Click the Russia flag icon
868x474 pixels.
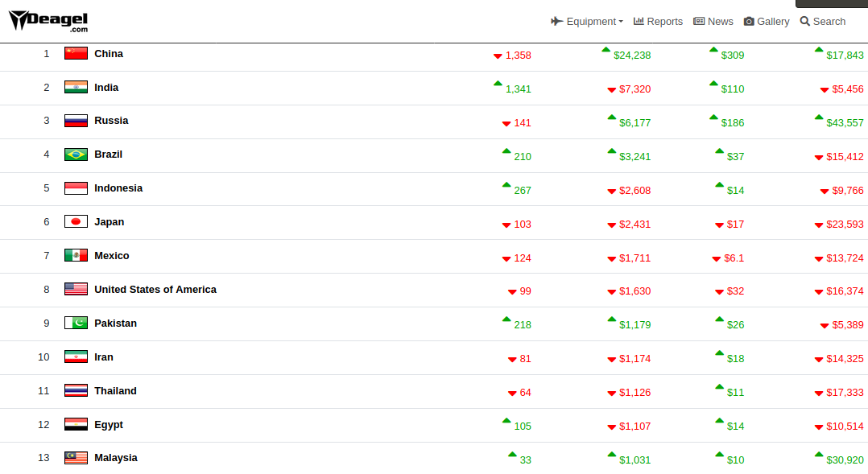tap(76, 121)
